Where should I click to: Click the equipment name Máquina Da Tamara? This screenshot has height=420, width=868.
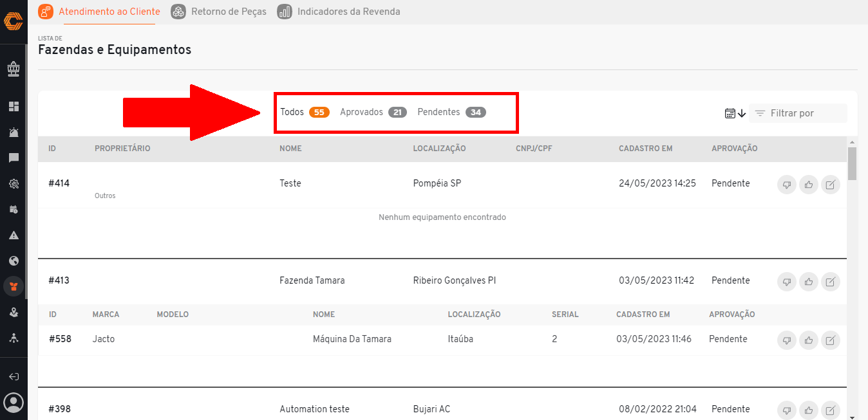point(352,339)
